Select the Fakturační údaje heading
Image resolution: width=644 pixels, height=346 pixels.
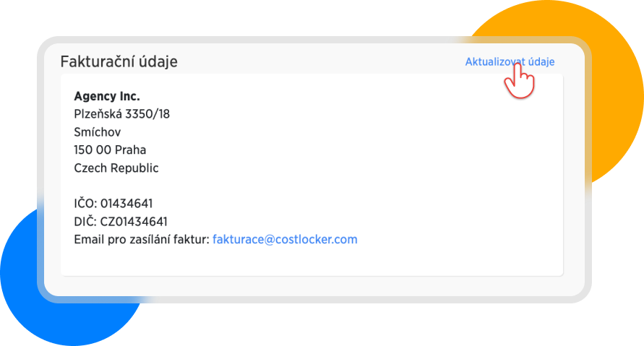click(119, 61)
